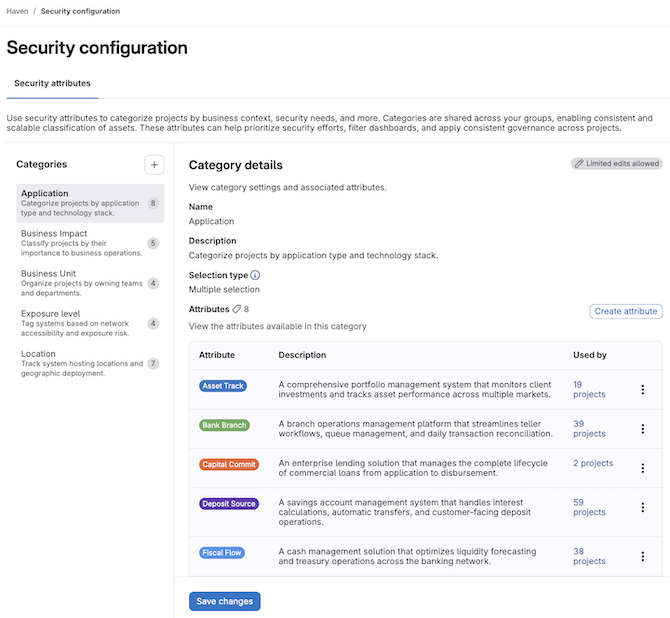Click the Selection type info icon
670x618 pixels.
255,275
